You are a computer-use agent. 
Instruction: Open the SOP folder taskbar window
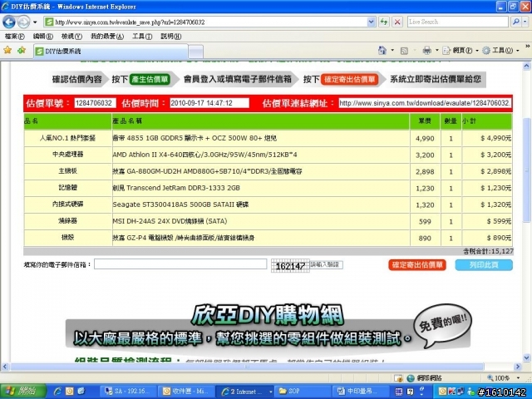pyautogui.click(x=302, y=392)
